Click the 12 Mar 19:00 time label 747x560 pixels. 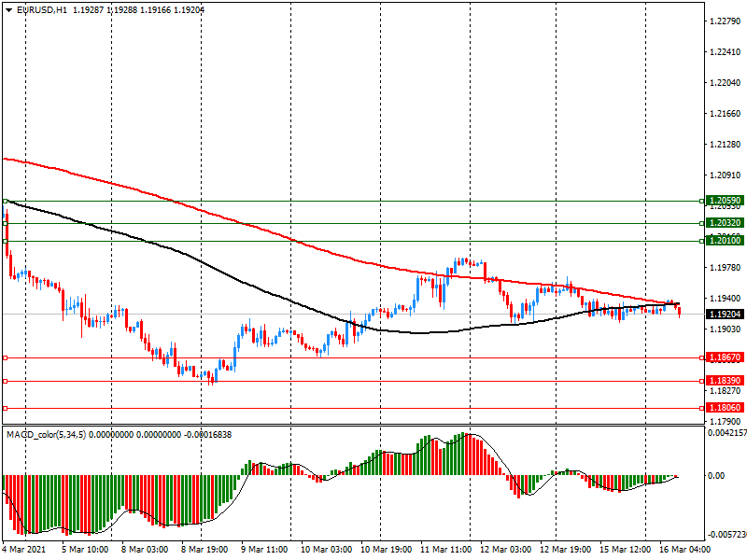coord(566,550)
